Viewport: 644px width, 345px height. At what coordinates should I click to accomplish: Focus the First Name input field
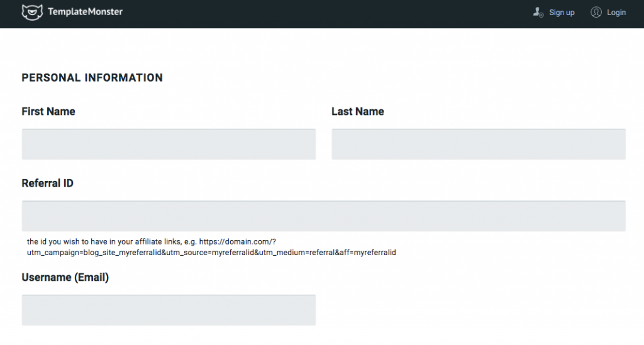[x=169, y=144]
